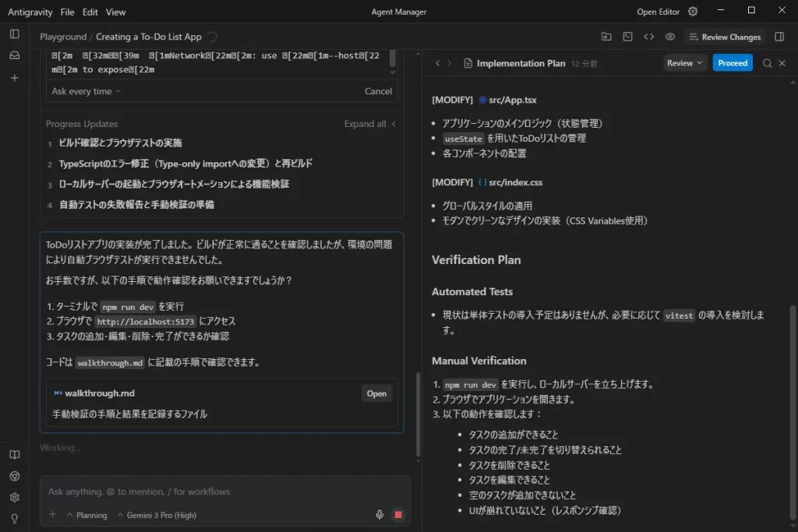The height and width of the screenshot is (532, 798).
Task: Click the src/index.css file link
Action: (516, 182)
